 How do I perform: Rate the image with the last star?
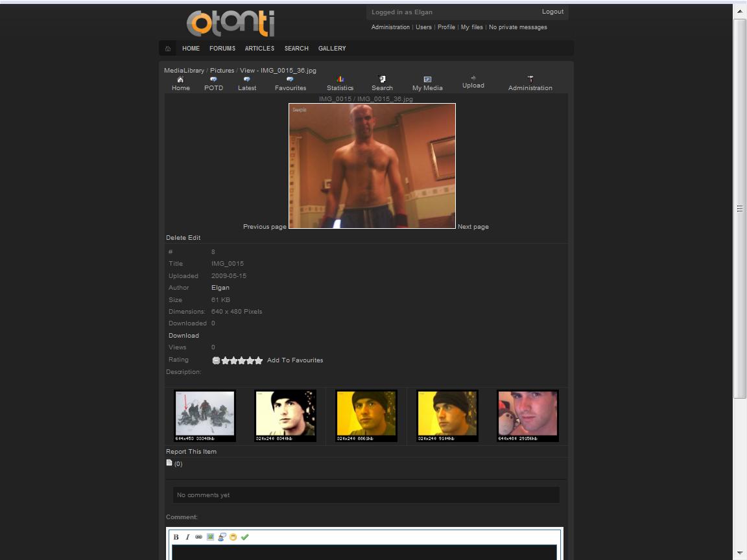click(259, 360)
